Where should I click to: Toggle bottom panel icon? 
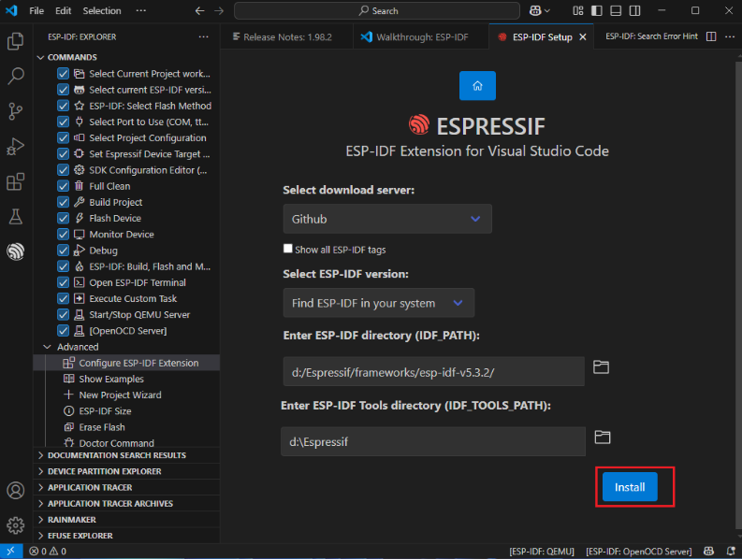point(616,11)
